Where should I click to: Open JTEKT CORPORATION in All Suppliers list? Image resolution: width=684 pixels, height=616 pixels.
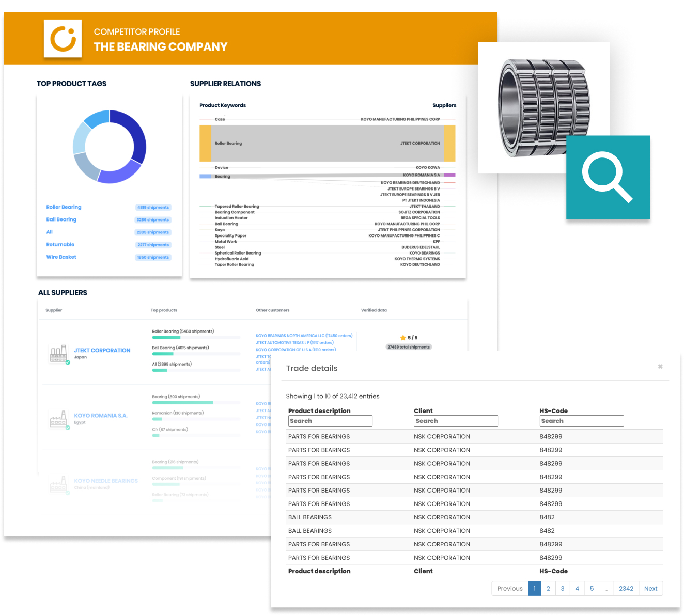[102, 350]
